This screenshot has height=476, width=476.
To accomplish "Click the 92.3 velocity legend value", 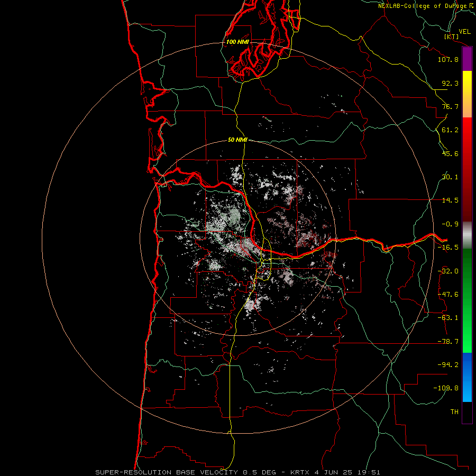I will coord(450,83).
